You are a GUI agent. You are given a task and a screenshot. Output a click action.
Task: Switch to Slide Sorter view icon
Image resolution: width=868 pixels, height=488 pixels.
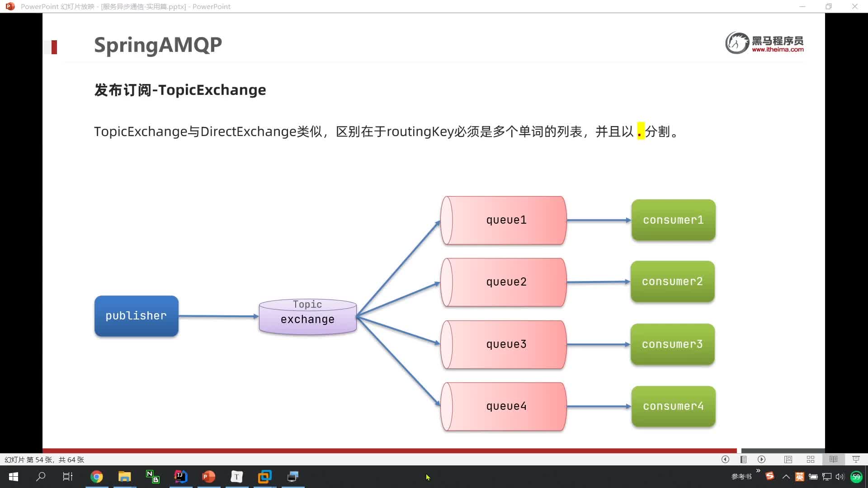coord(811,459)
